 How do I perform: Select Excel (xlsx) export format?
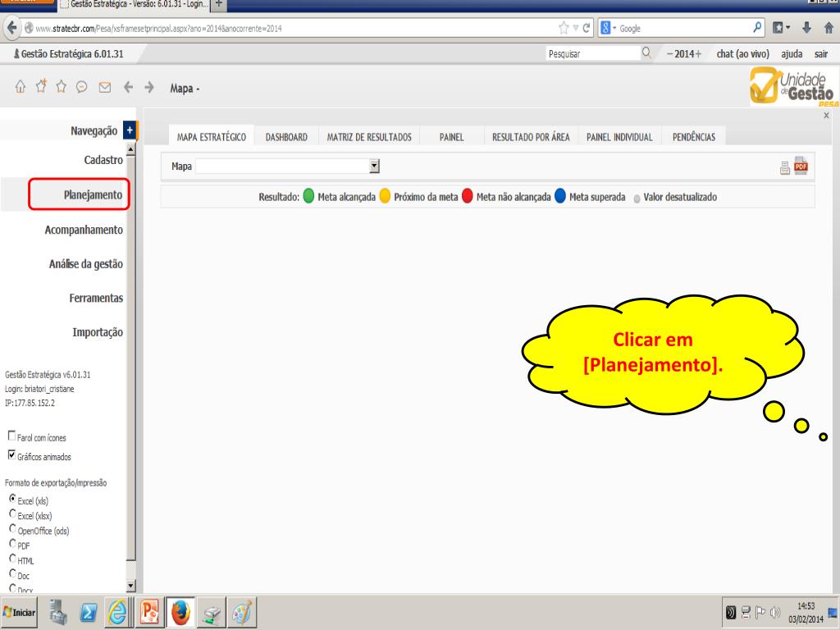pos(12,514)
